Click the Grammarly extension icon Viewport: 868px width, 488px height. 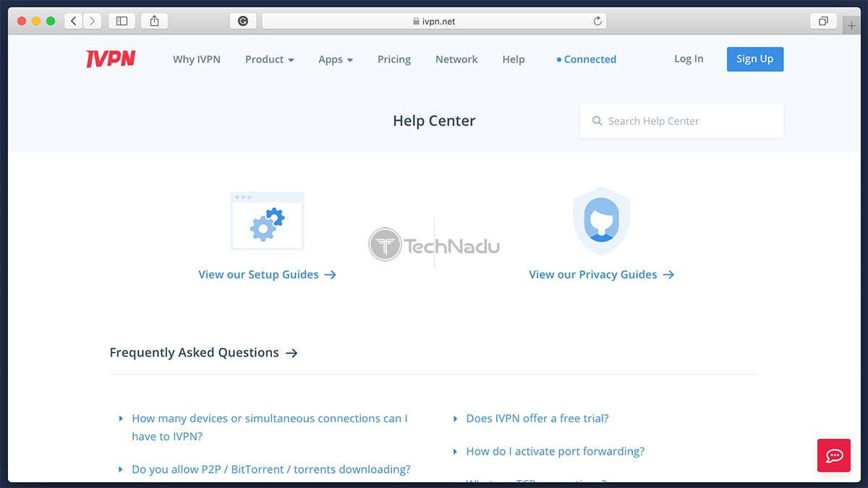click(x=242, y=21)
